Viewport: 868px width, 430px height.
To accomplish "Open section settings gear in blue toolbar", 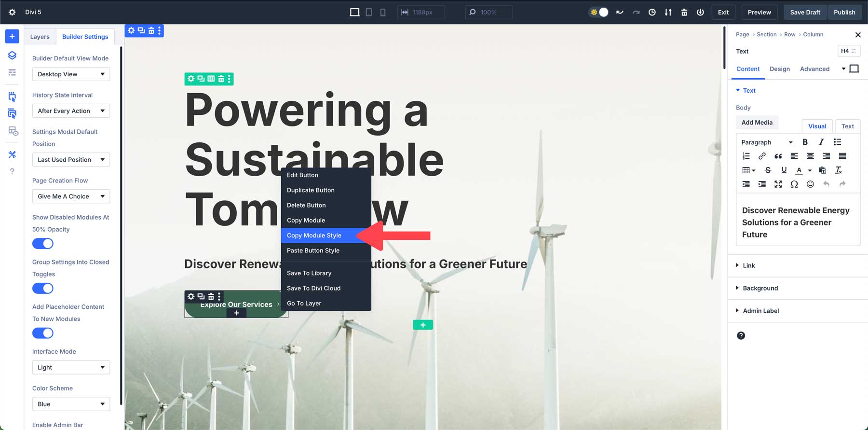I will 131,30.
